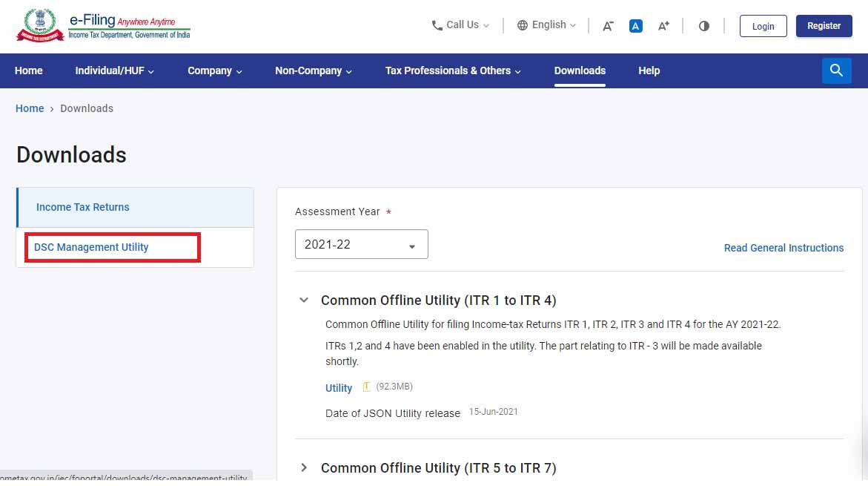Click the Utility download file icon
Screen dimensions: 868x486
pos(366,387)
